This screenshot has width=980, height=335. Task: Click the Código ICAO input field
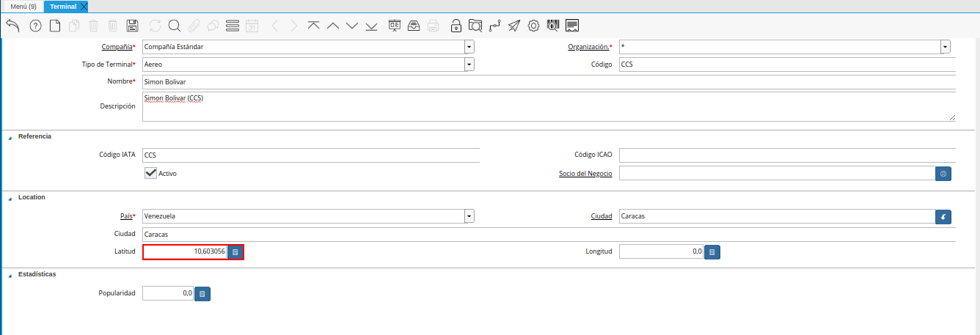(786, 155)
